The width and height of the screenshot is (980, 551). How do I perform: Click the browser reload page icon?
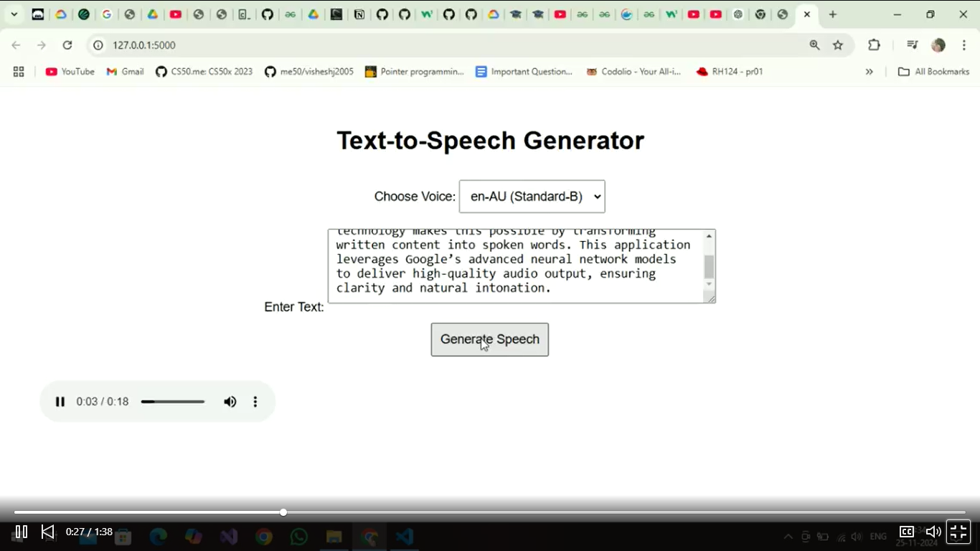(x=67, y=45)
